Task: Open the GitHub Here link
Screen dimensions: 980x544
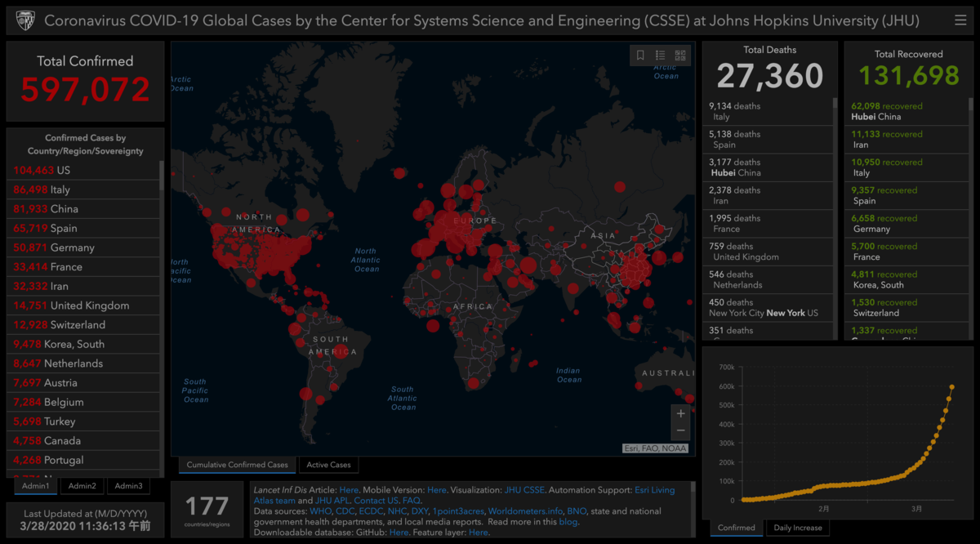Action: point(399,533)
